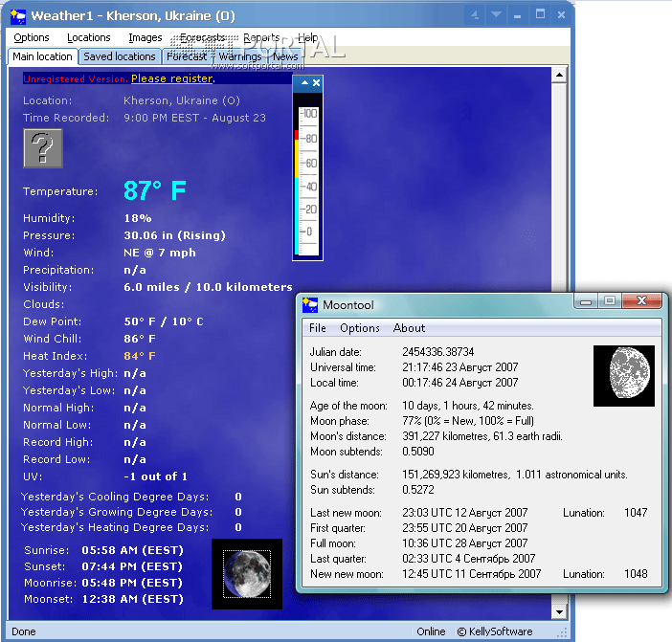This screenshot has height=642, width=672.
Task: Click the moon phase picture in Moontool
Action: [x=623, y=376]
